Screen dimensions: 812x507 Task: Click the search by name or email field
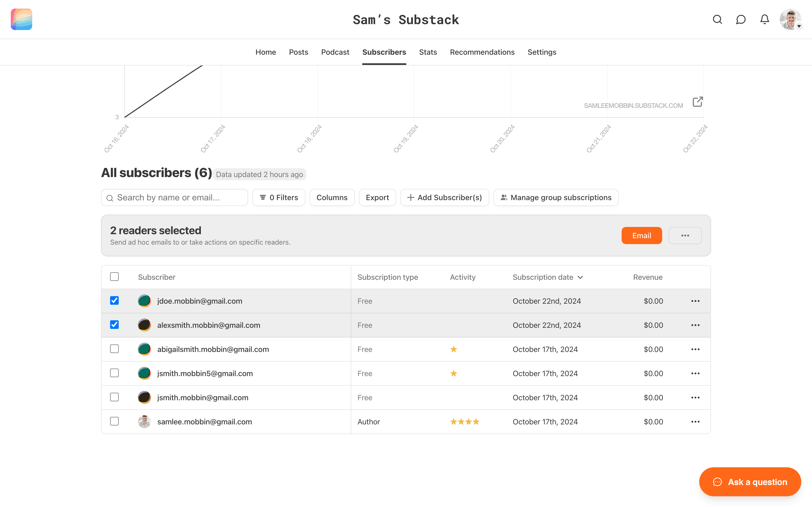pos(174,197)
